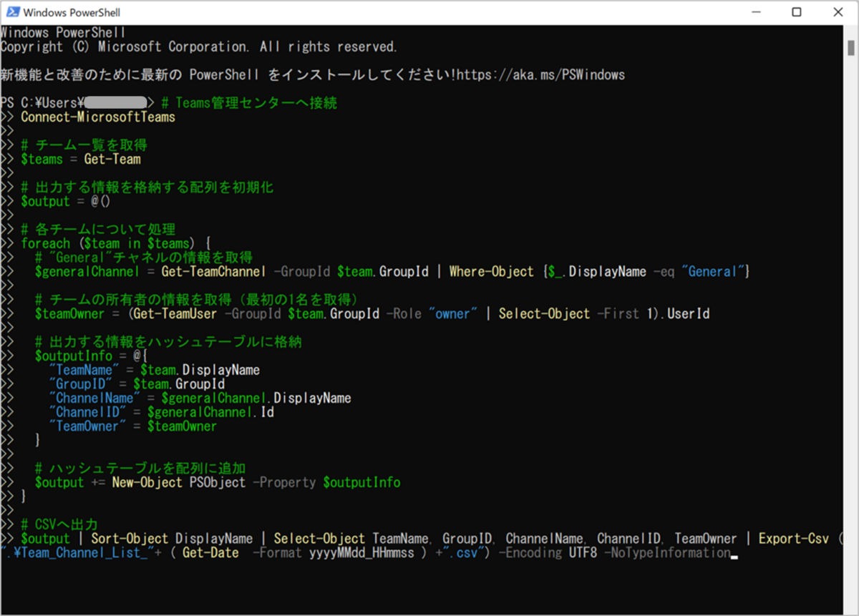Image resolution: width=859 pixels, height=616 pixels.
Task: Click the '"TeamOwner" = $teamOwner' line
Action: [132, 426]
